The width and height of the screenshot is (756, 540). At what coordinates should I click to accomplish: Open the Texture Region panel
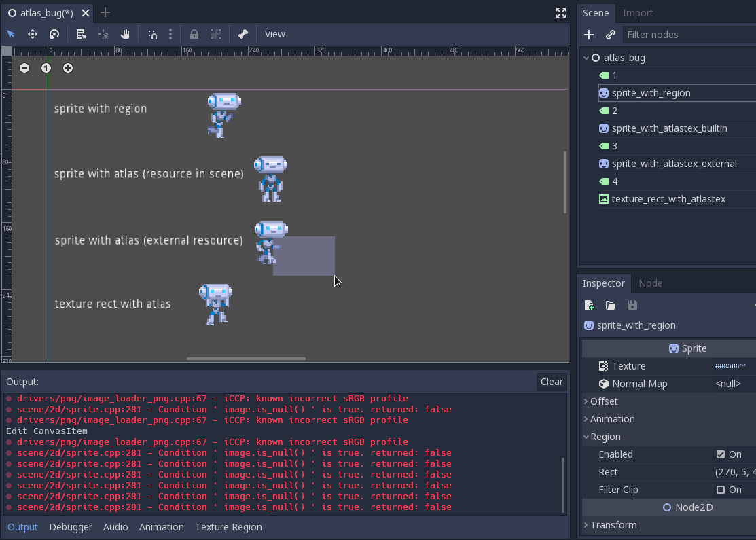pyautogui.click(x=228, y=527)
